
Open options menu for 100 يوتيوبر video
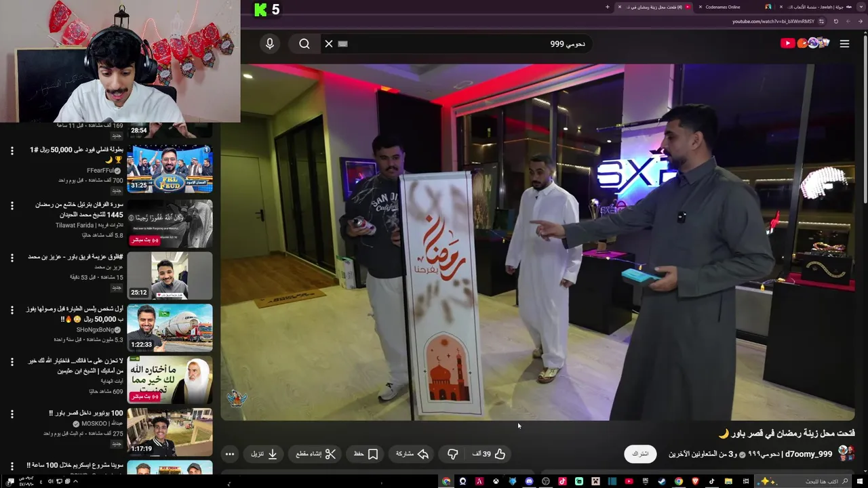(x=12, y=414)
